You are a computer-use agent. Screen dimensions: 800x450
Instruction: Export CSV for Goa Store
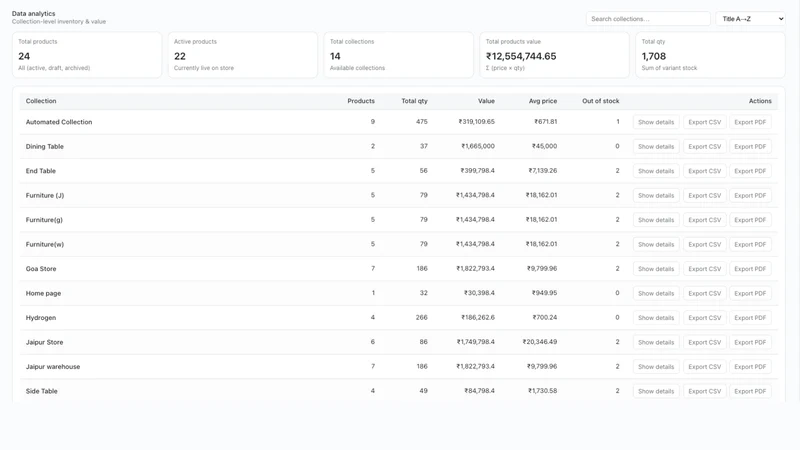click(x=705, y=269)
